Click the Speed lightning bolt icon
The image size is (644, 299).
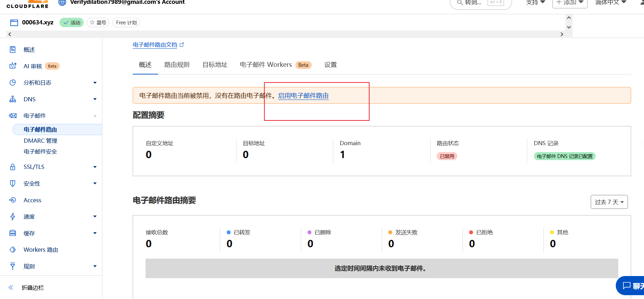click(x=13, y=217)
